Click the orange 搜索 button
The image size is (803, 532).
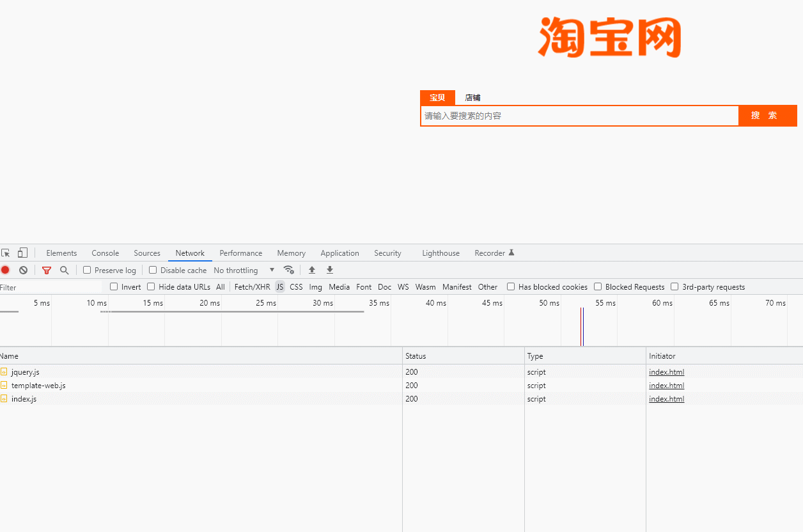768,116
